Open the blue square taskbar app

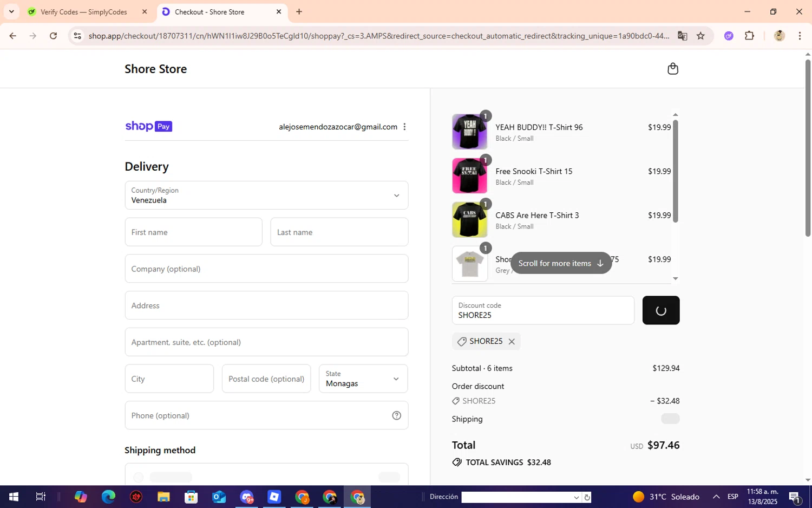pyautogui.click(x=274, y=497)
